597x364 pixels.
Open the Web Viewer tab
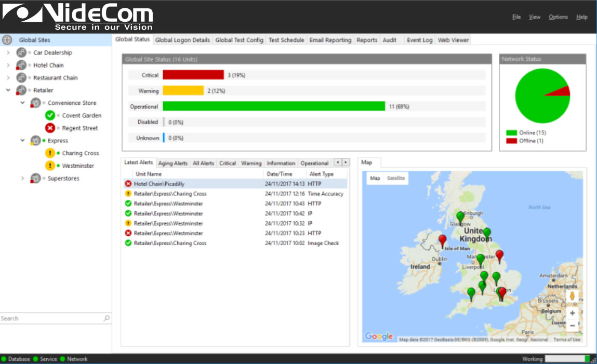[453, 40]
